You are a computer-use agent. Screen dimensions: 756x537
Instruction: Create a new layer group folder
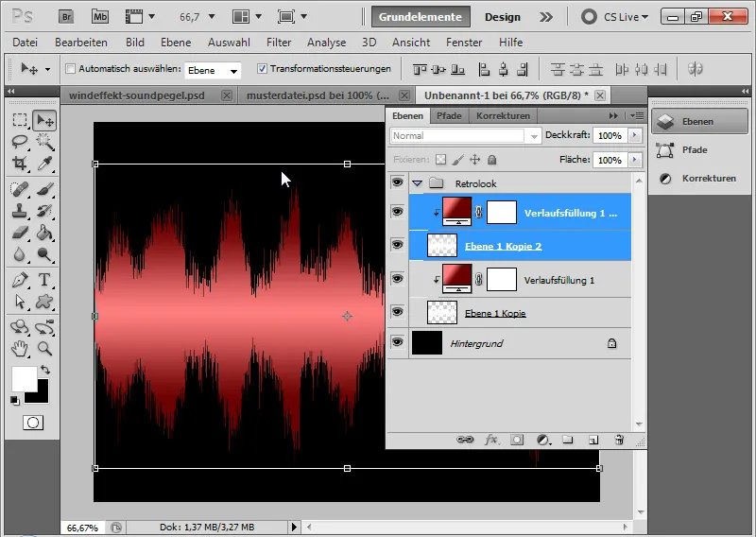[x=568, y=440]
